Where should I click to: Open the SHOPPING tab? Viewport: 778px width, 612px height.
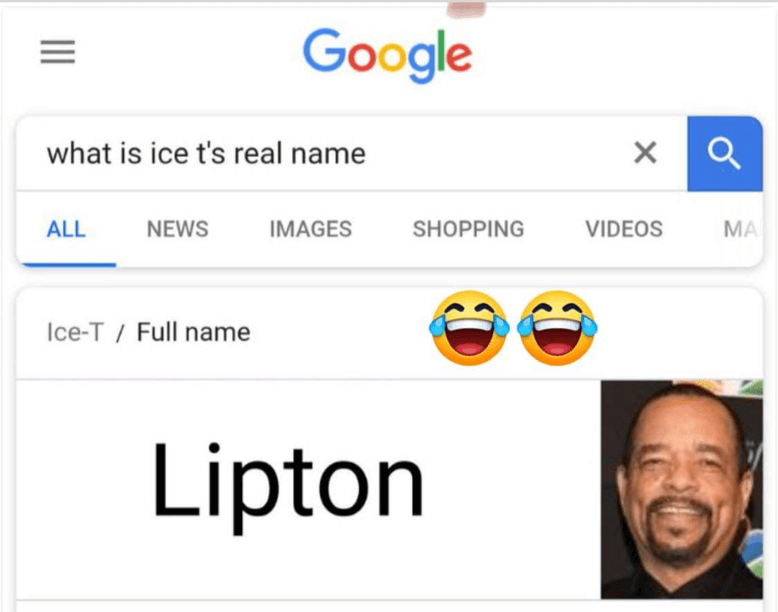pyautogui.click(x=468, y=229)
